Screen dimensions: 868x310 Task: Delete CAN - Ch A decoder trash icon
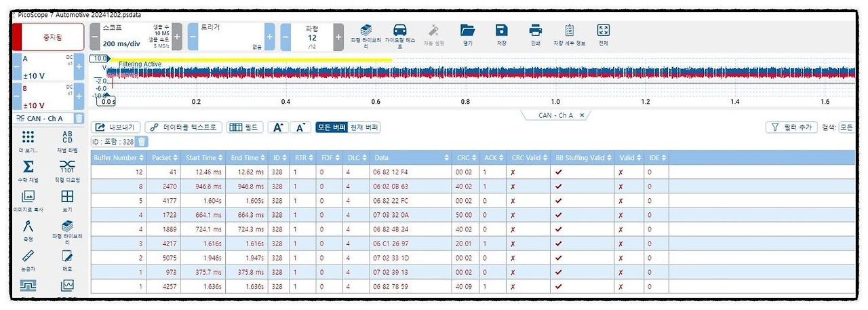(79, 119)
